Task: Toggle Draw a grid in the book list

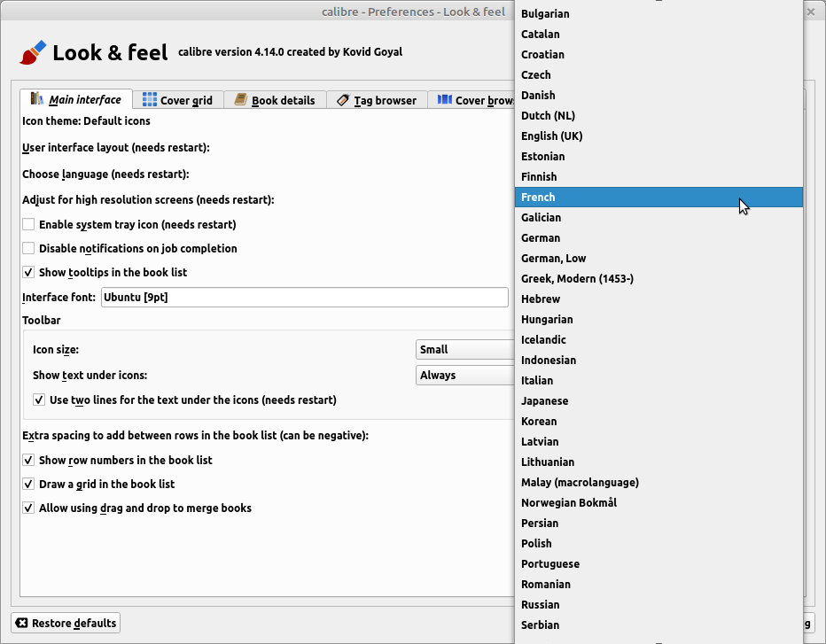Action: 28,484
